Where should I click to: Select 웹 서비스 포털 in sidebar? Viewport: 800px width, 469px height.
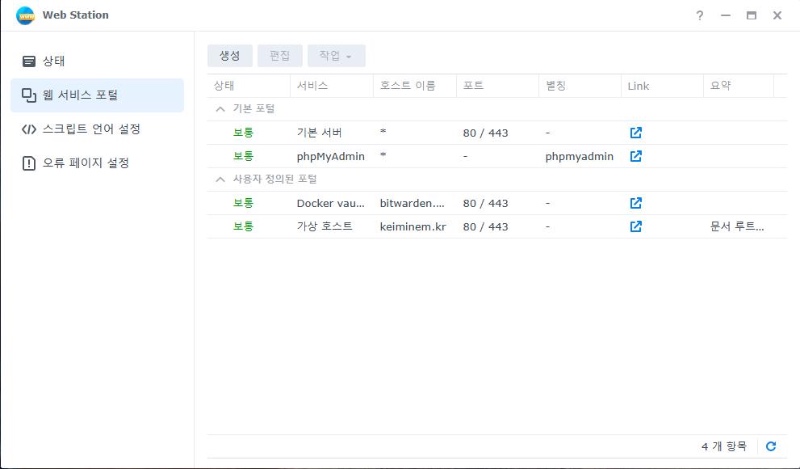coord(80,95)
